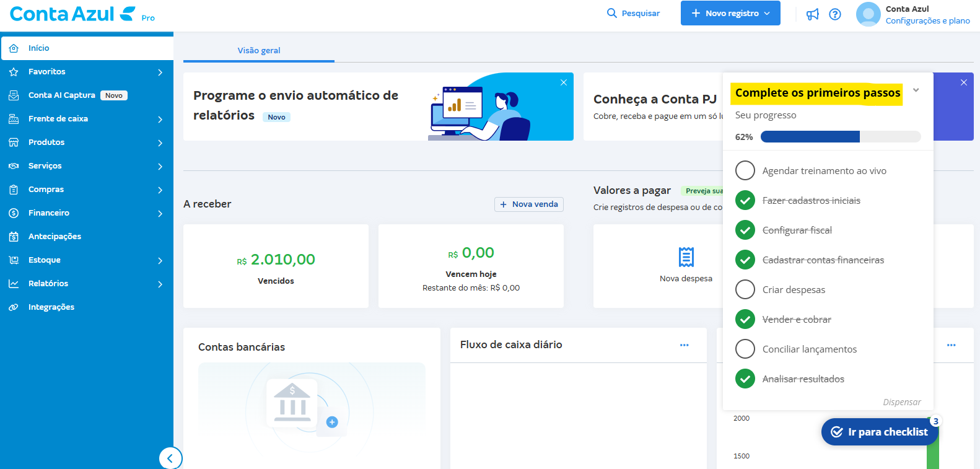Click the Frente de caixa register icon
The height and width of the screenshot is (469, 980).
[x=14, y=119]
